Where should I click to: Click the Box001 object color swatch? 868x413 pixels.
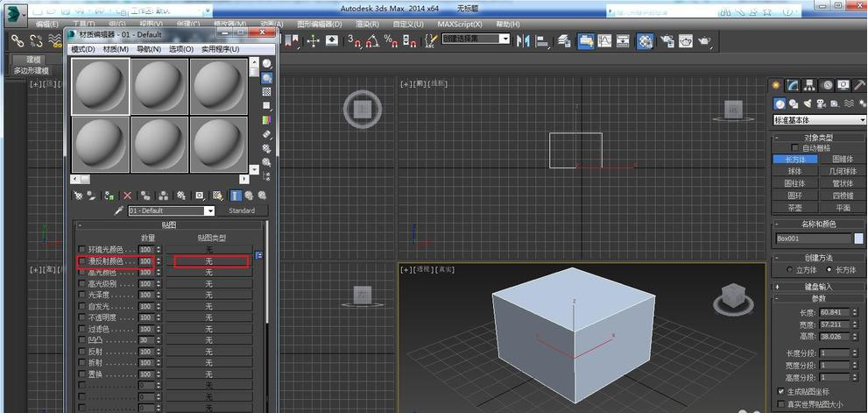tap(859, 239)
